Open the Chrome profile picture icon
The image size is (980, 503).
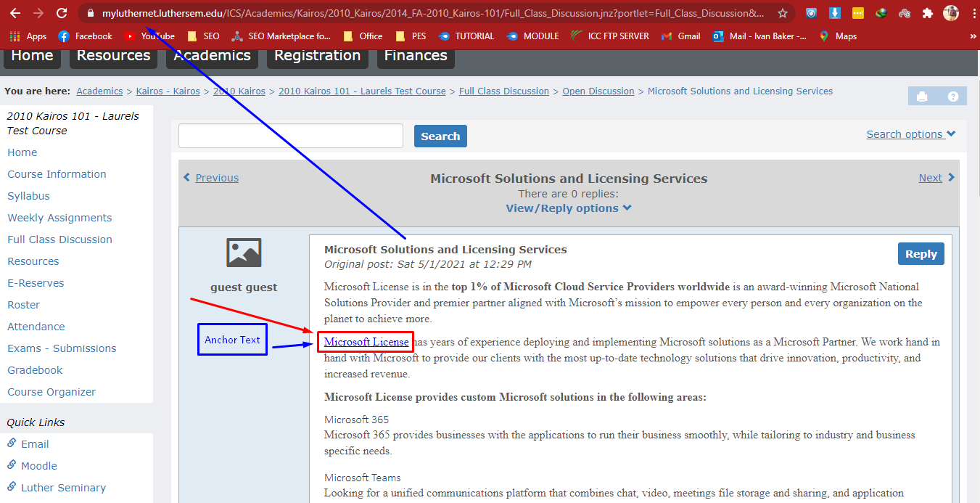click(950, 13)
